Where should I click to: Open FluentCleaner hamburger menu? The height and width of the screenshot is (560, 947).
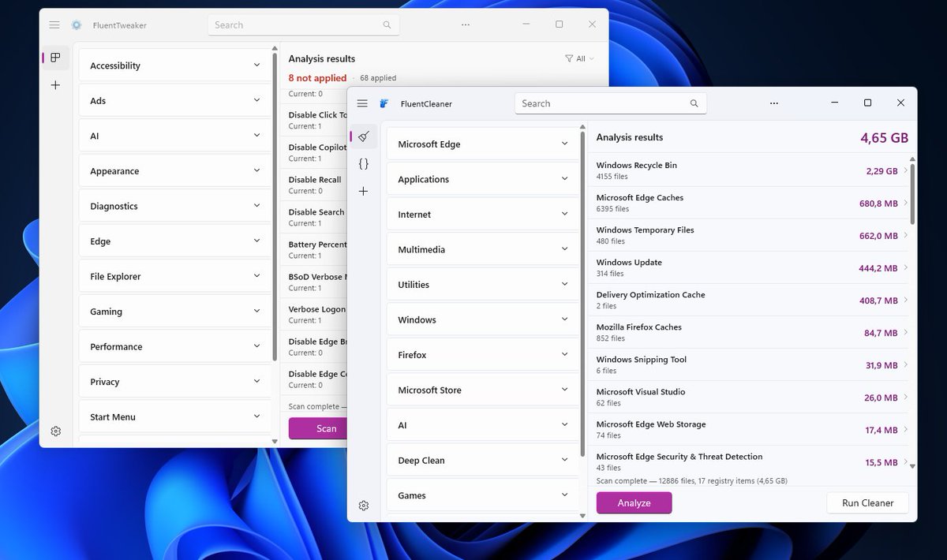point(362,103)
